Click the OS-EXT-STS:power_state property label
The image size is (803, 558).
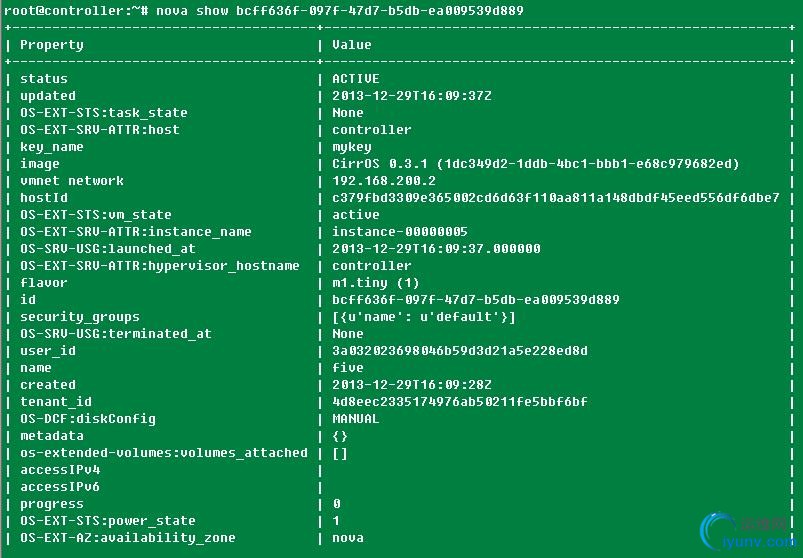108,521
